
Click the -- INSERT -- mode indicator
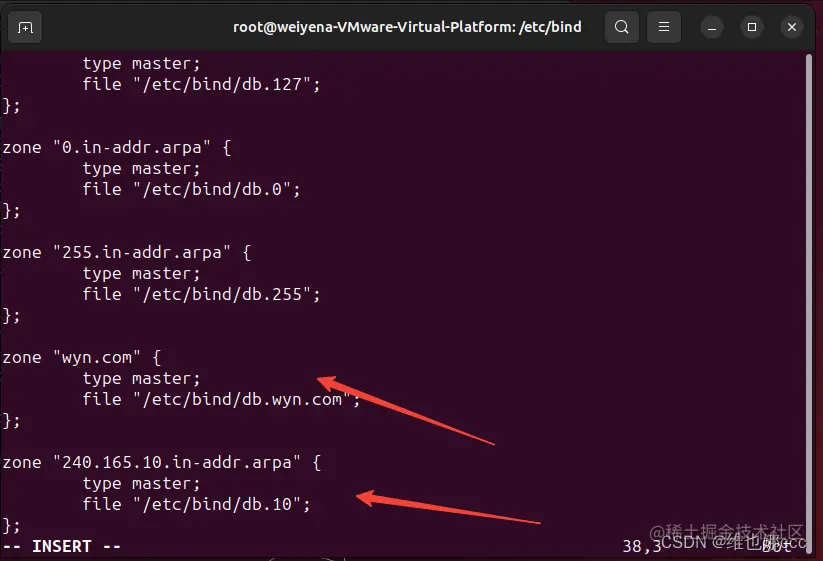click(61, 546)
